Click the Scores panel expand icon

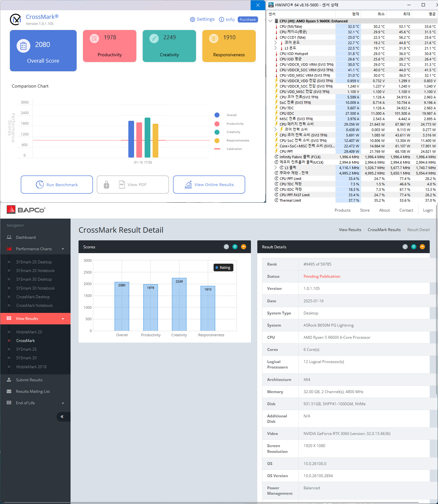[x=226, y=247]
